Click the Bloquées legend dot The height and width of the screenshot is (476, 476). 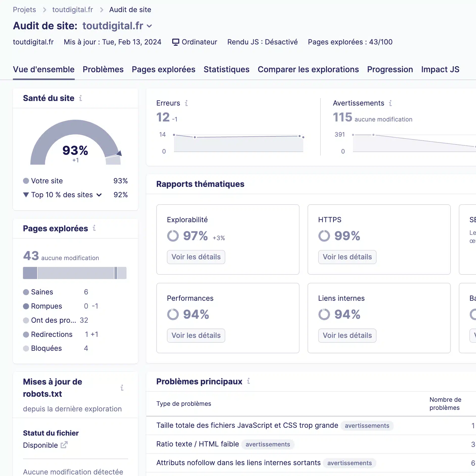[26, 348]
